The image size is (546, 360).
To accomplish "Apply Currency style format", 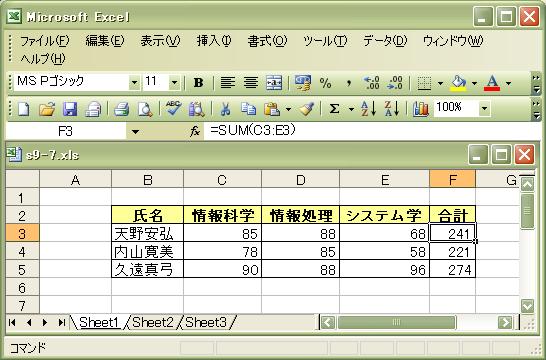I will pyautogui.click(x=303, y=83).
